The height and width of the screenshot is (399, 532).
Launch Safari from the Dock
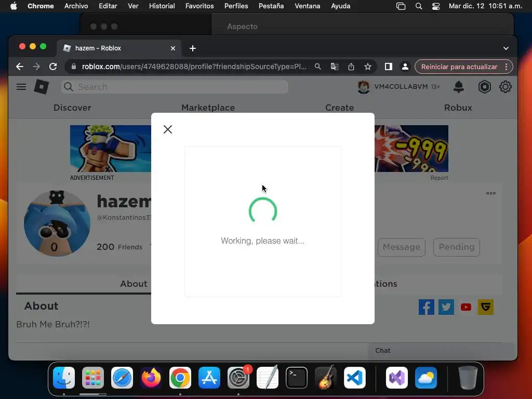click(122, 378)
